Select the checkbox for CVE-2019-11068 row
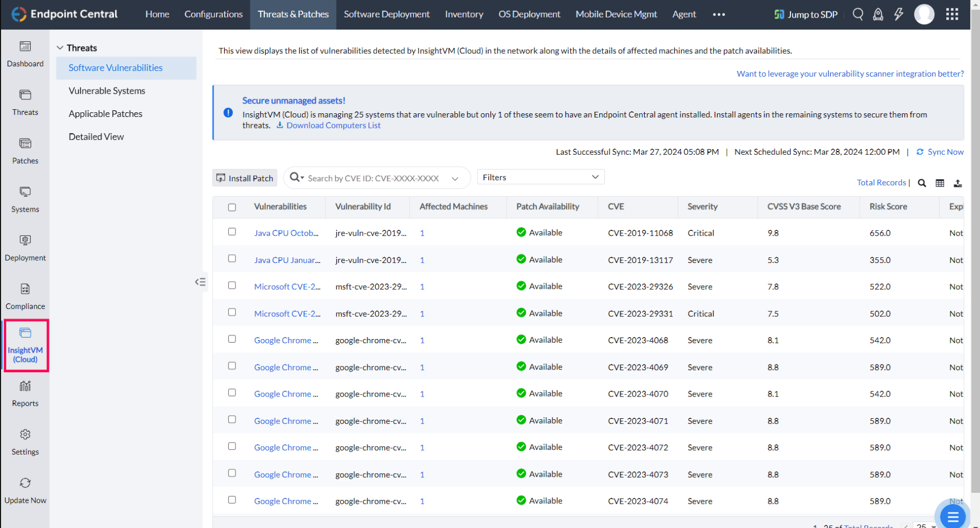980x528 pixels. (232, 232)
